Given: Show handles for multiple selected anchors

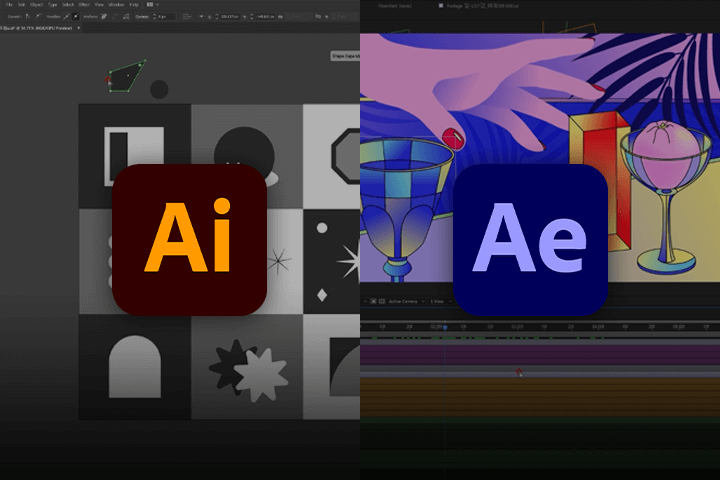Looking at the screenshot, I should (x=66, y=17).
